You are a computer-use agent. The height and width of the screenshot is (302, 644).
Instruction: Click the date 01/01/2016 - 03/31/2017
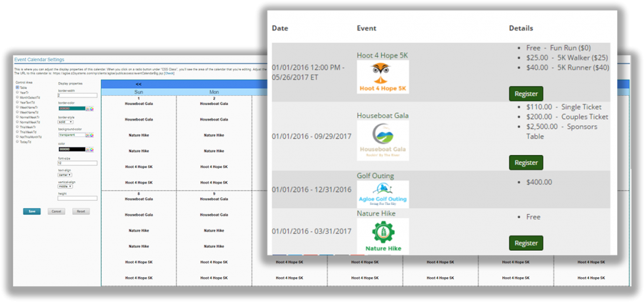click(x=312, y=231)
